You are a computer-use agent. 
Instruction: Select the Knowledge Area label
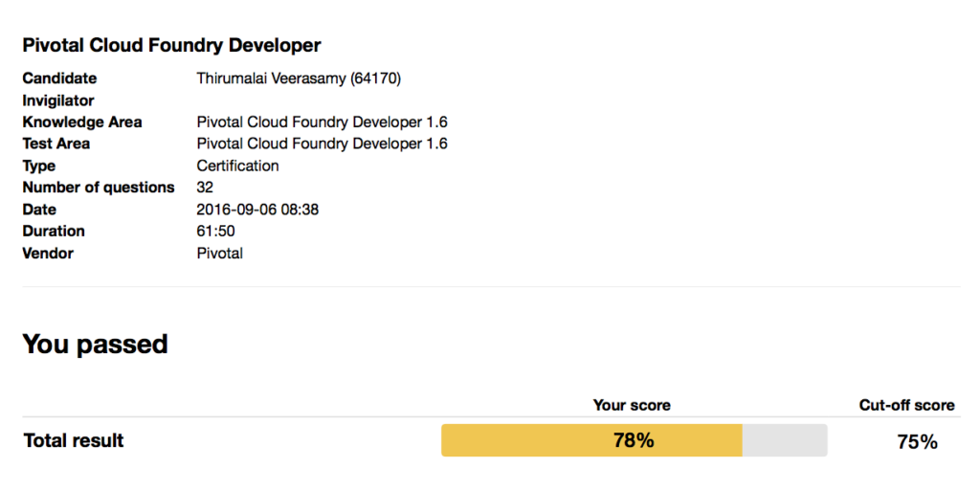coord(82,122)
